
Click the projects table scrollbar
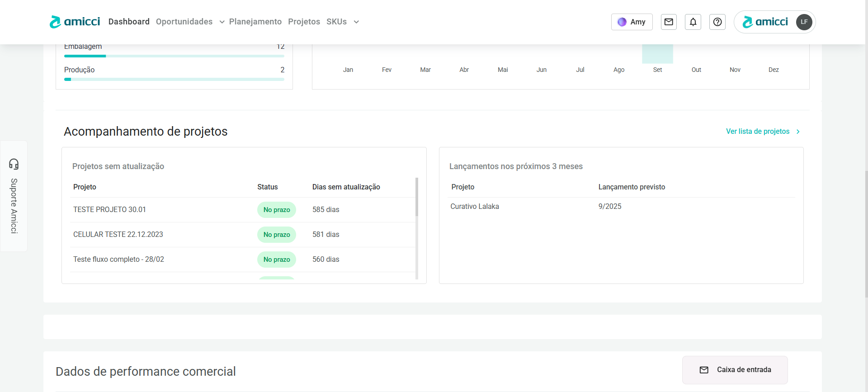(x=416, y=197)
